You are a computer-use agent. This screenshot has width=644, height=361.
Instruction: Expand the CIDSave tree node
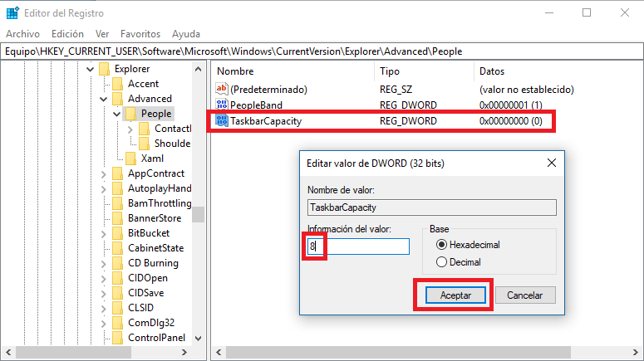(x=104, y=293)
